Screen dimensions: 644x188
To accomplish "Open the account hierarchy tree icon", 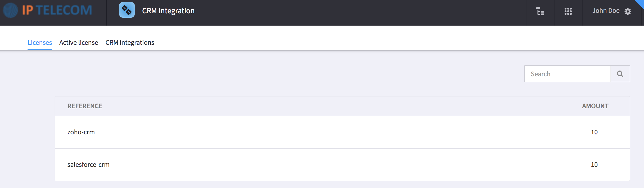I will click(x=540, y=11).
